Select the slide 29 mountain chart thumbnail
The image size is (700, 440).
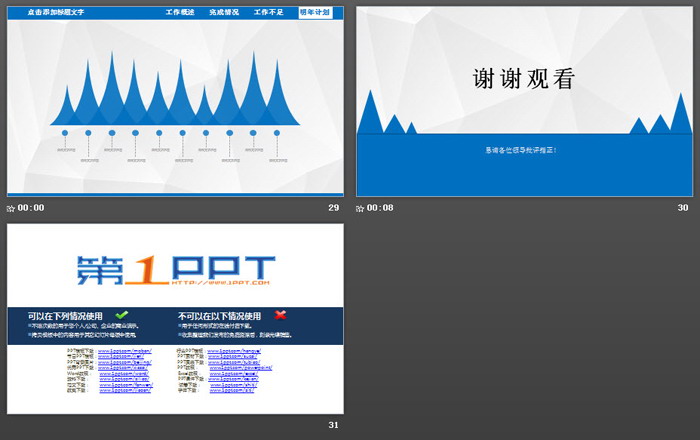175,101
